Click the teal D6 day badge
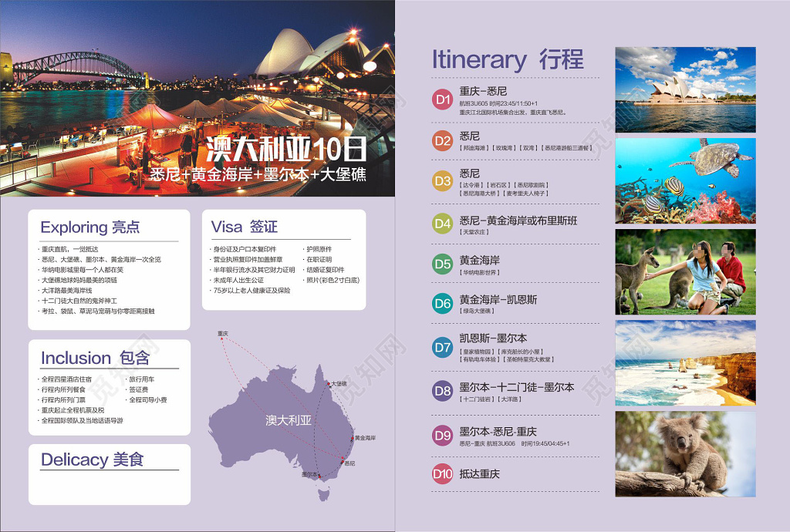This screenshot has width=790, height=532. click(x=442, y=304)
